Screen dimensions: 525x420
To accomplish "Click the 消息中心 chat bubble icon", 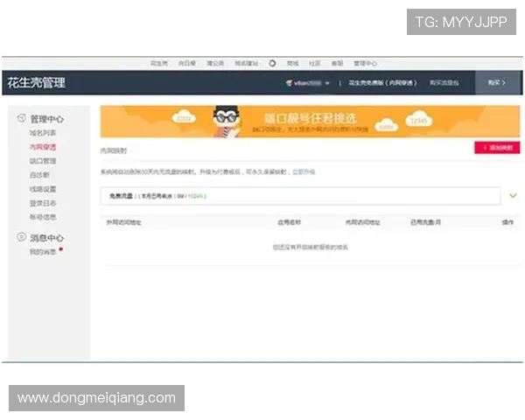I will coord(21,237).
